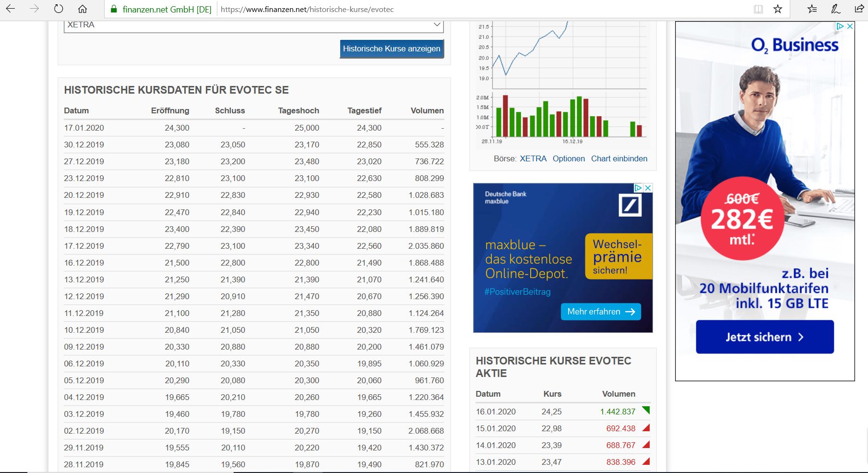Image resolution: width=868 pixels, height=473 pixels.
Task: Click volume value 2.035.860
Action: (426, 246)
